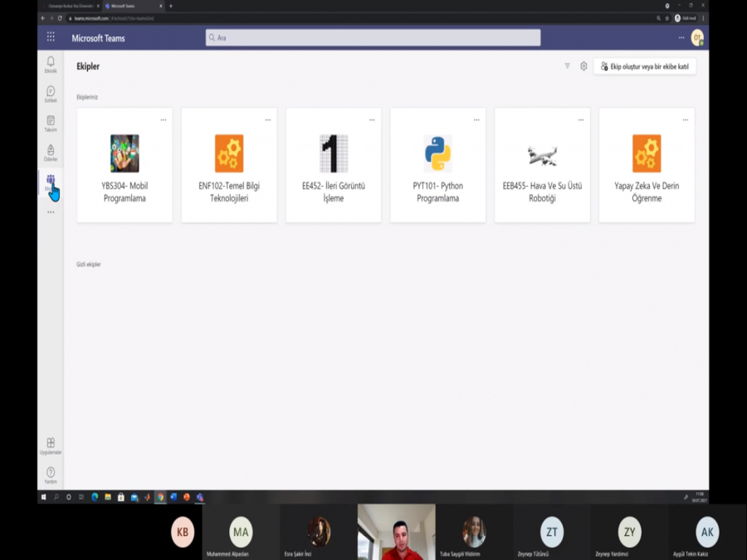Open Microsoft Edge from the taskbar
Screen dimensions: 747x560
95,497
